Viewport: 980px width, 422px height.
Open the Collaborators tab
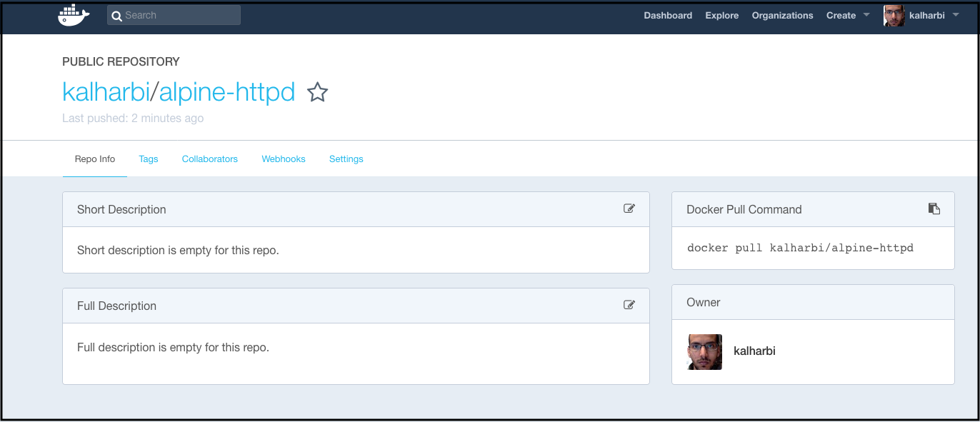[x=210, y=159]
